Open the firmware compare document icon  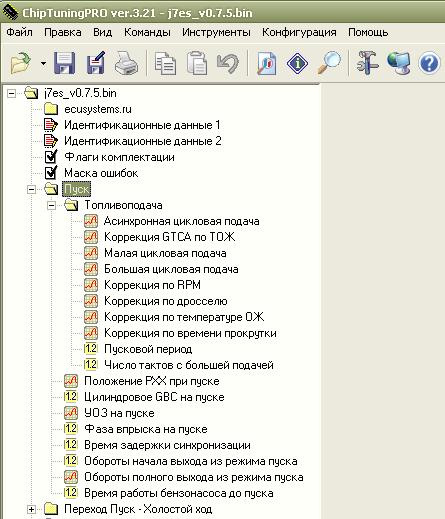[267, 63]
